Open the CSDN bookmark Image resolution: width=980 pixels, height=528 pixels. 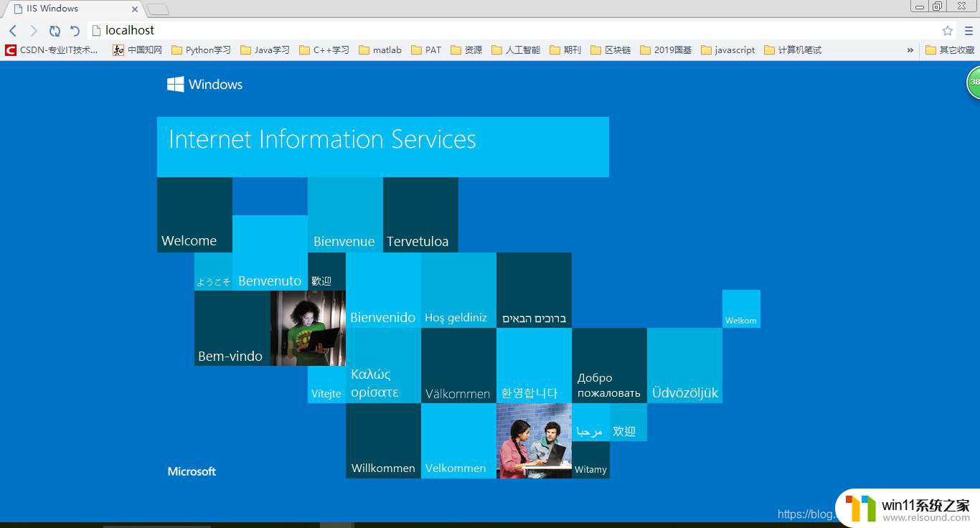pyautogui.click(x=52, y=50)
